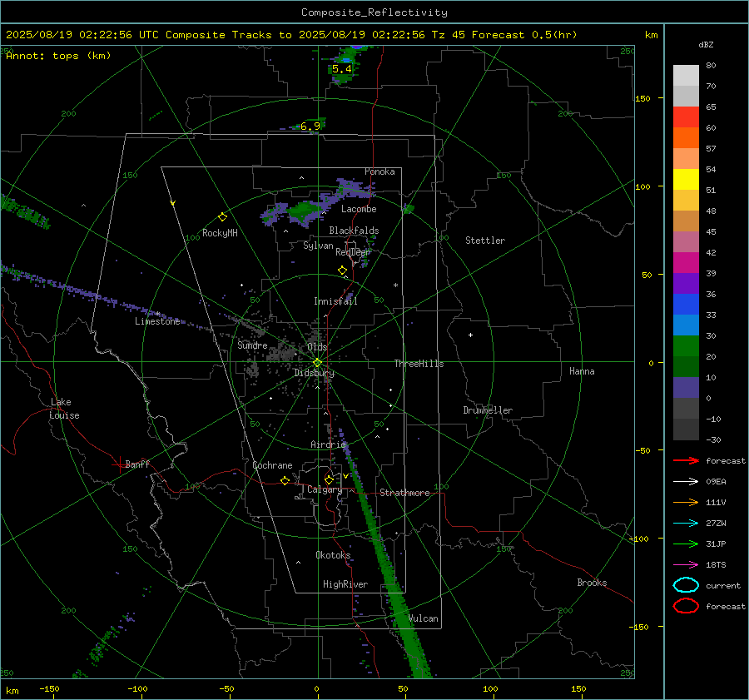This screenshot has width=749, height=700.
Task: Click the yellow diamond marker below Cochrane
Action: (285, 481)
